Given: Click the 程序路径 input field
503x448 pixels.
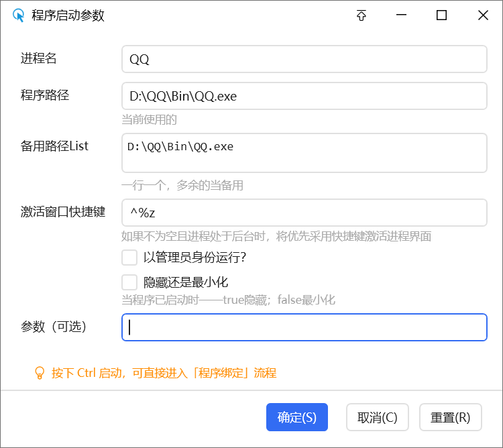Looking at the screenshot, I should coord(304,96).
